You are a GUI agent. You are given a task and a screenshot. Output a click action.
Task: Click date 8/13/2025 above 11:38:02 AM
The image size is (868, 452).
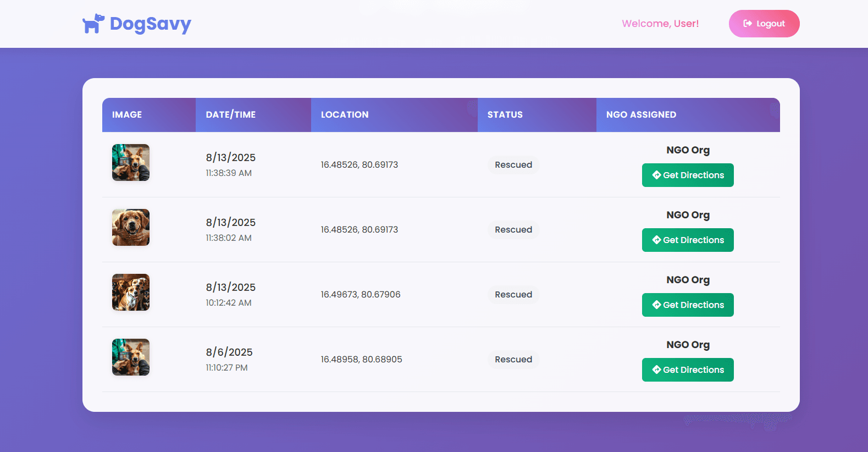pyautogui.click(x=231, y=223)
